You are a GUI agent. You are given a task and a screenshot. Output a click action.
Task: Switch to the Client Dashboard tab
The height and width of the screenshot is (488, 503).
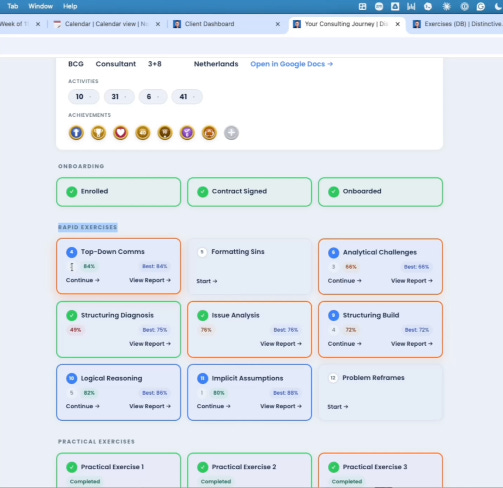209,24
